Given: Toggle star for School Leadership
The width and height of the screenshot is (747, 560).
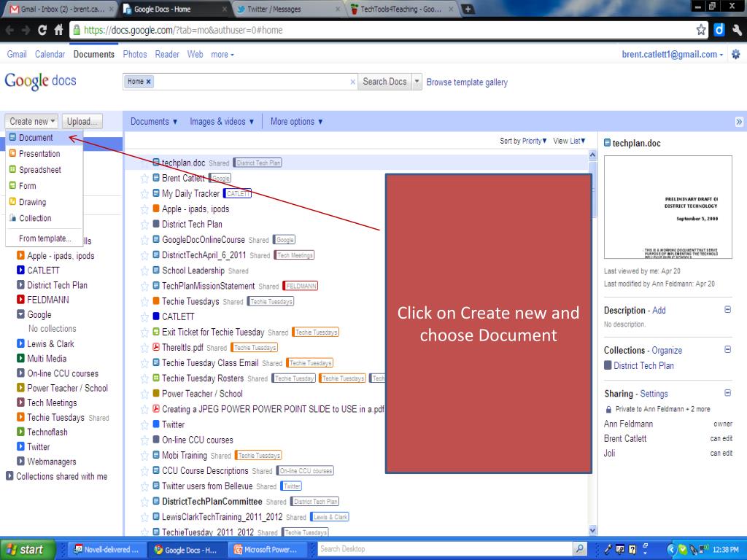Looking at the screenshot, I should 144,271.
